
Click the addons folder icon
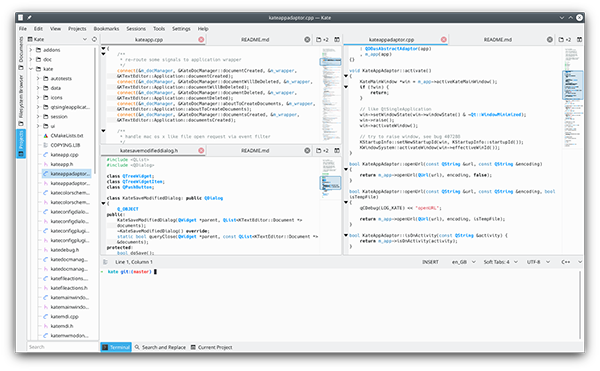coord(38,50)
